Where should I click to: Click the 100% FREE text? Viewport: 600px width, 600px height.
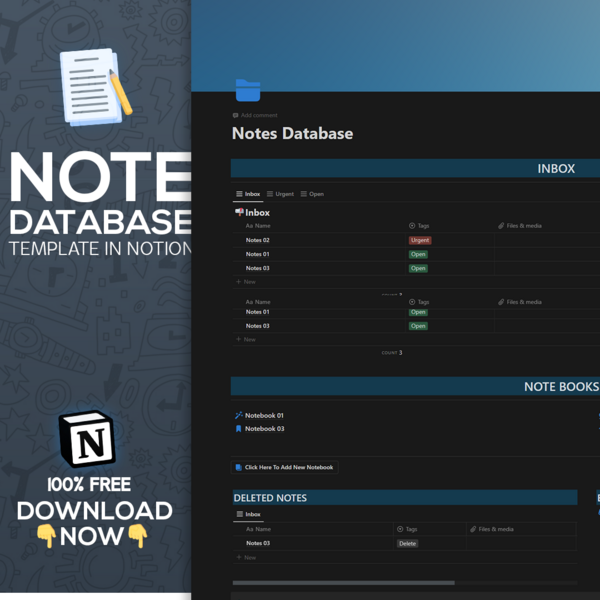point(89,484)
